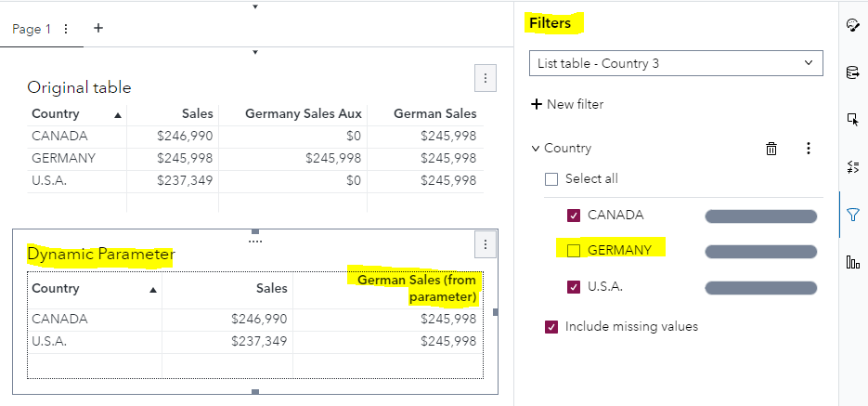Add a new page with plus icon
The image size is (868, 406).
pos(98,28)
